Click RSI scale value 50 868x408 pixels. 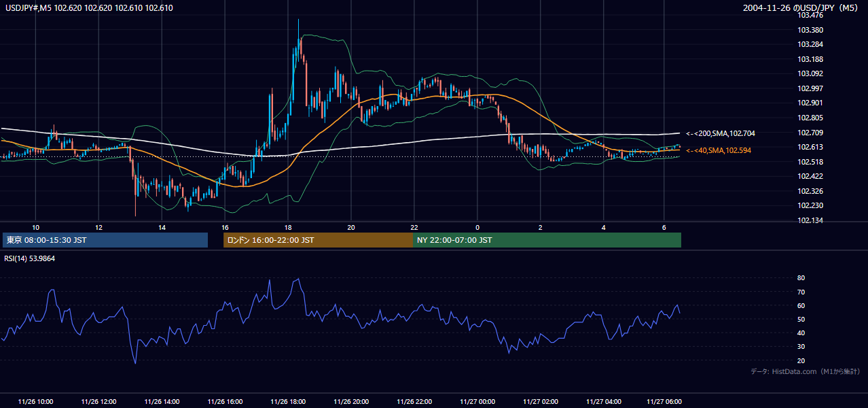801,319
